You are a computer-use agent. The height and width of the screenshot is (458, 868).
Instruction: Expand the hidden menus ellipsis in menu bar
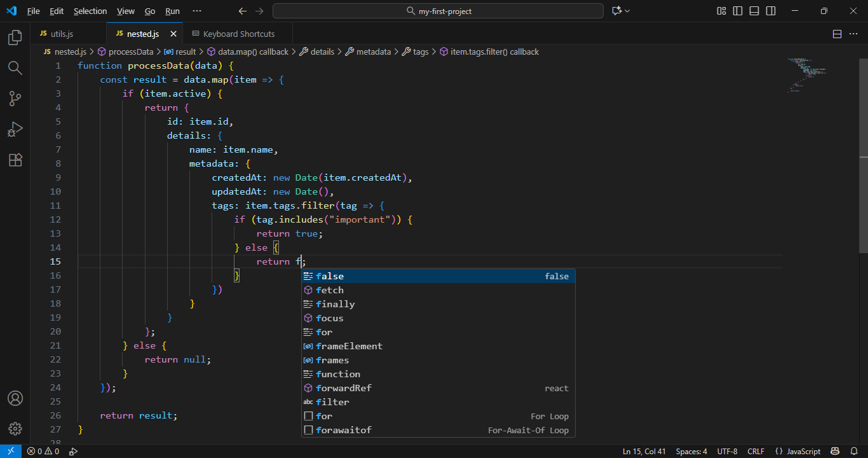(x=197, y=11)
